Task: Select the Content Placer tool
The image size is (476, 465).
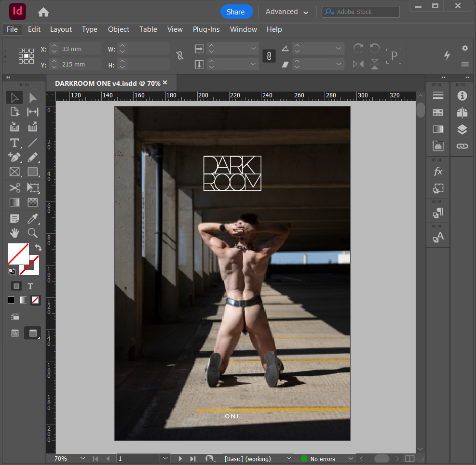Action: [33, 126]
